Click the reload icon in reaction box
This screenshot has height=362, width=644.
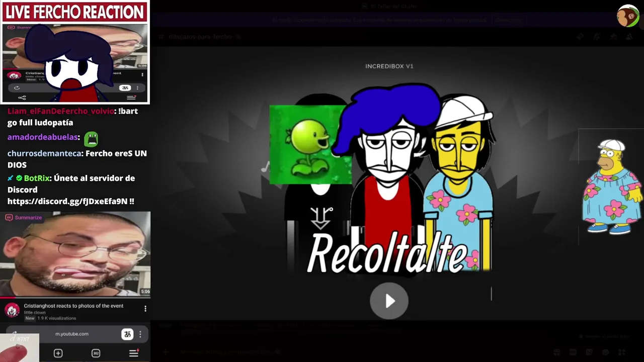click(x=17, y=87)
